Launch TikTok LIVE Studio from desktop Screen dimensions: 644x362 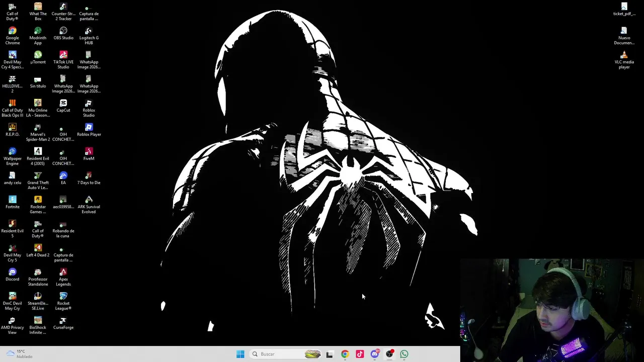coord(63,60)
